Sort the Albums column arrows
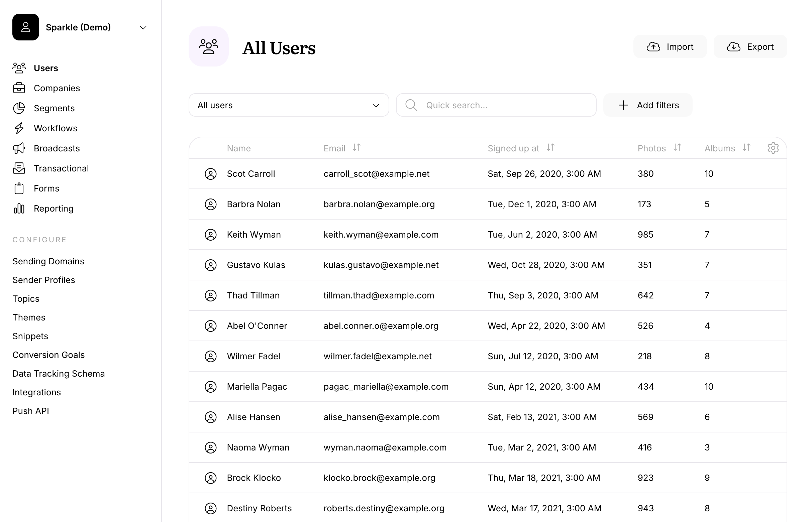 pyautogui.click(x=746, y=147)
